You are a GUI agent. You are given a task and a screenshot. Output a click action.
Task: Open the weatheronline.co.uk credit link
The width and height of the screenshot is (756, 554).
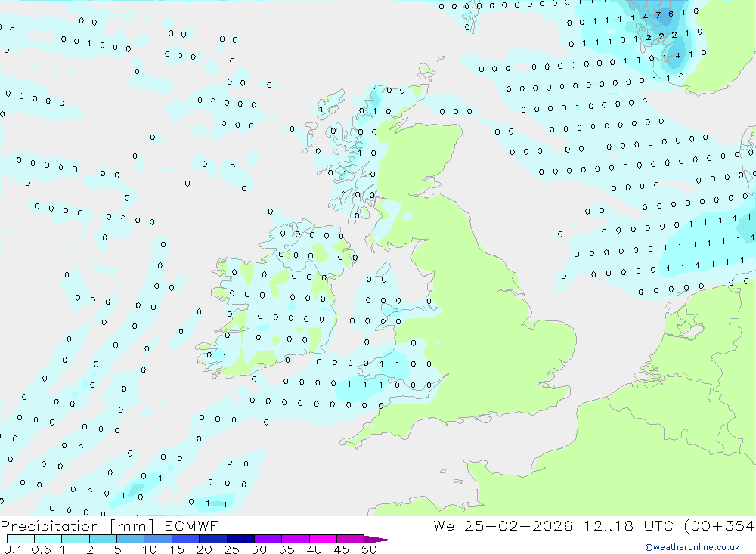tap(692, 547)
